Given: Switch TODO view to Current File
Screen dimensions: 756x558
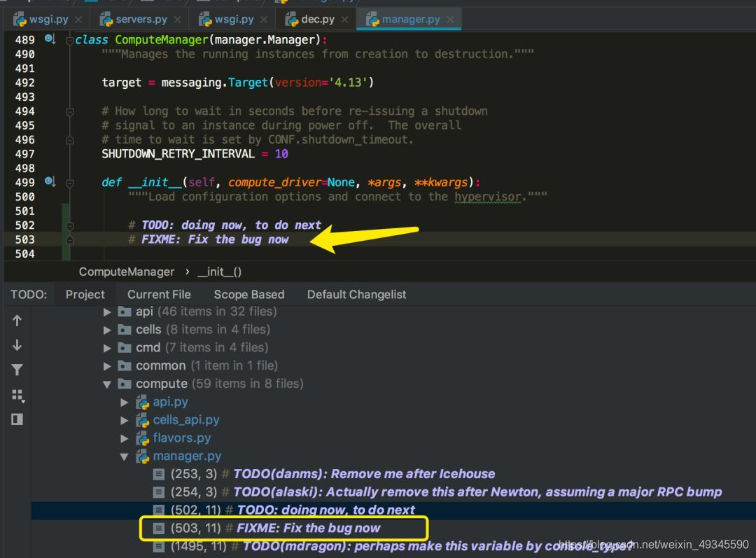Looking at the screenshot, I should coord(159,294).
